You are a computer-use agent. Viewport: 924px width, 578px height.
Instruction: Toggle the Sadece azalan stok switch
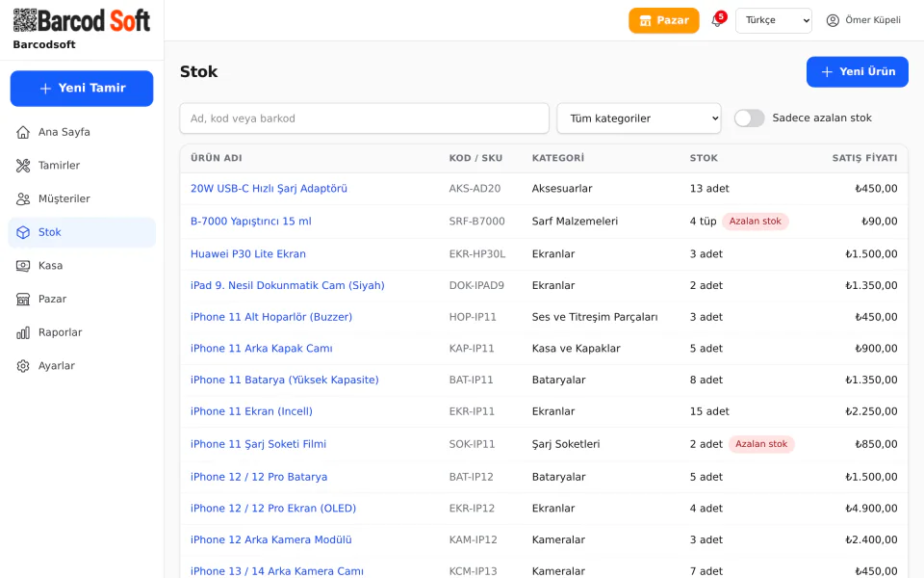tap(749, 118)
